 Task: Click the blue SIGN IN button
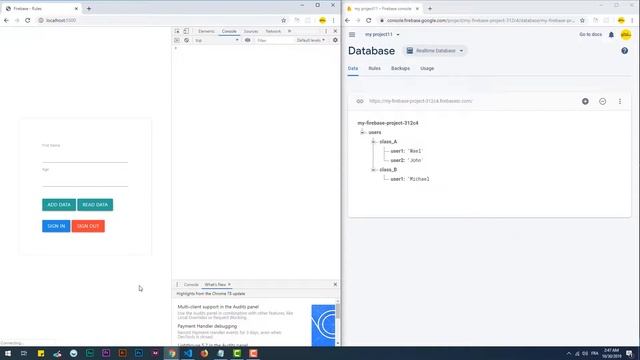tap(56, 226)
